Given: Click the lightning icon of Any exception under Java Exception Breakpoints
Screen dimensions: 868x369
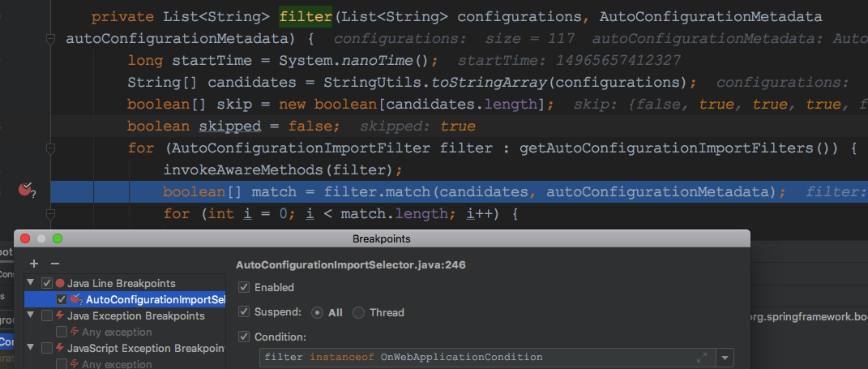Looking at the screenshot, I should 75,332.
